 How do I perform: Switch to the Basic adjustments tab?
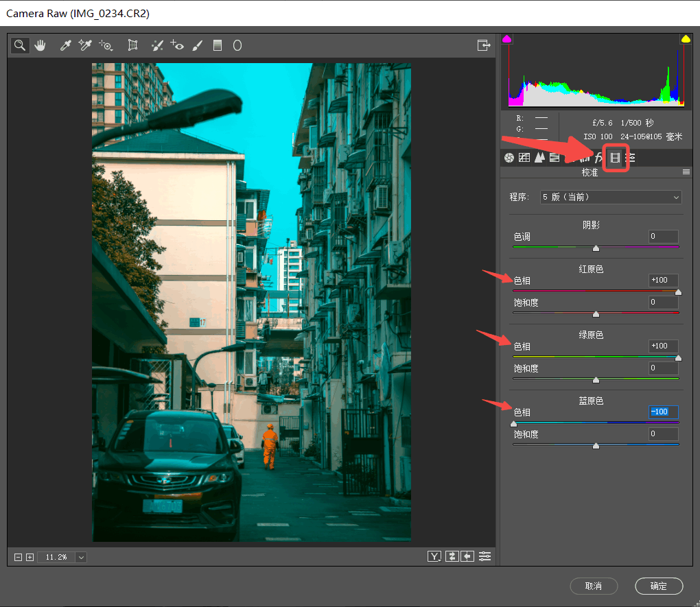pos(509,158)
